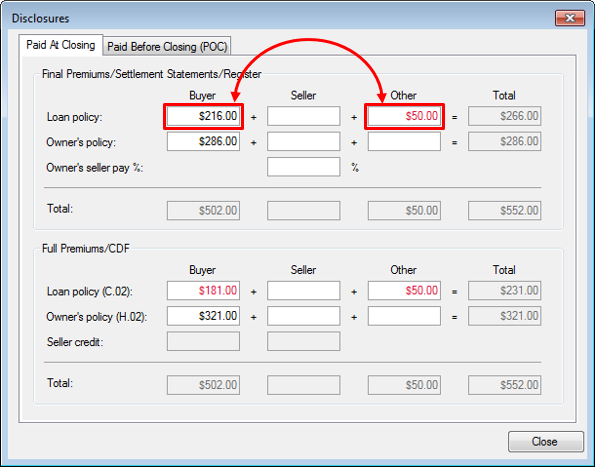Switch to Paid Before Closing (POC) tab
This screenshot has height=467, width=595.
click(167, 46)
